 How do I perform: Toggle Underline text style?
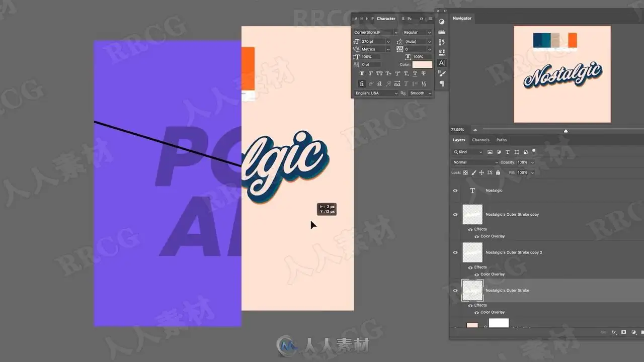coord(415,73)
